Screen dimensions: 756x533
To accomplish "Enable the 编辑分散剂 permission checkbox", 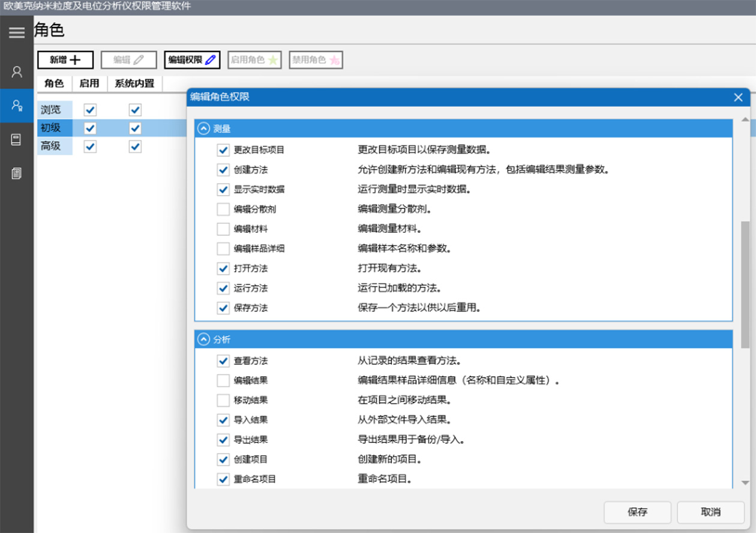I will (223, 209).
